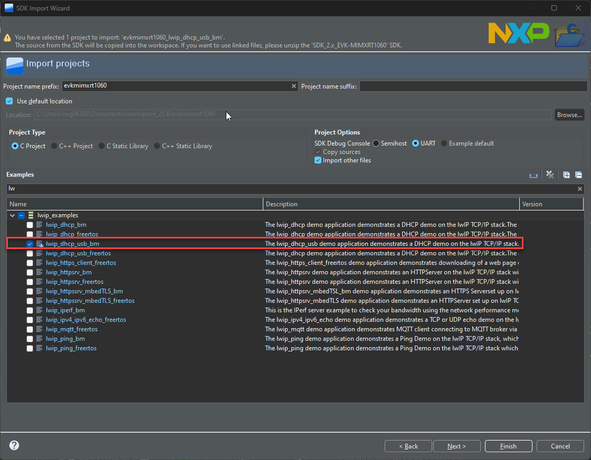Click the collapse all examples icon

579,175
